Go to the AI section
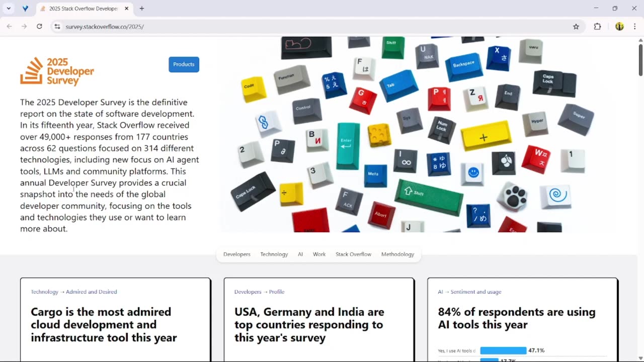Screen dimensions: 644x362 300,254
